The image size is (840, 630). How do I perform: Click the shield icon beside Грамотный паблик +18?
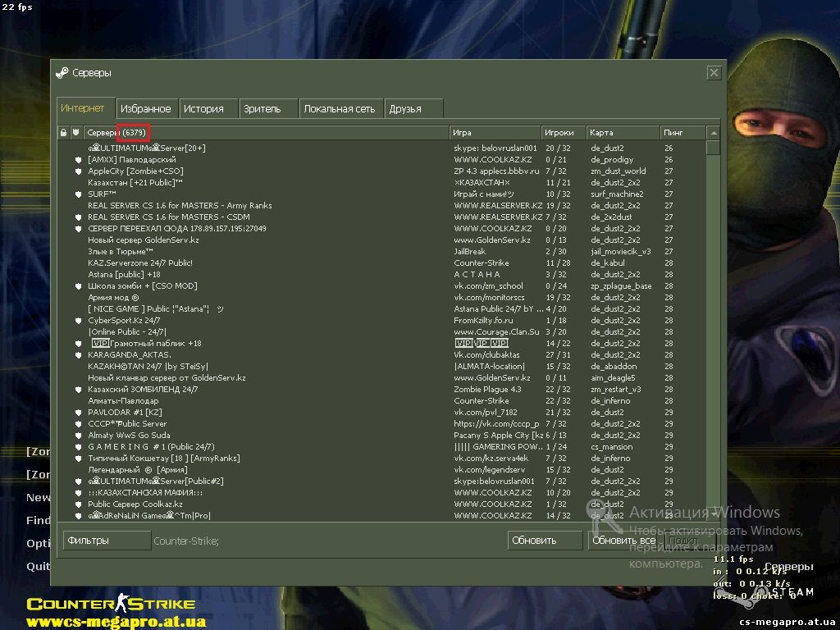click(x=78, y=344)
